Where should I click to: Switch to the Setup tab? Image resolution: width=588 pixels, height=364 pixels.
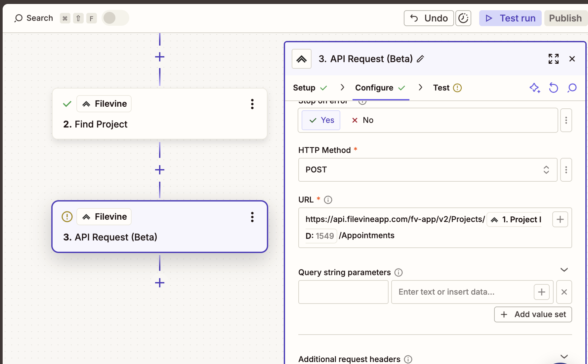(x=304, y=88)
